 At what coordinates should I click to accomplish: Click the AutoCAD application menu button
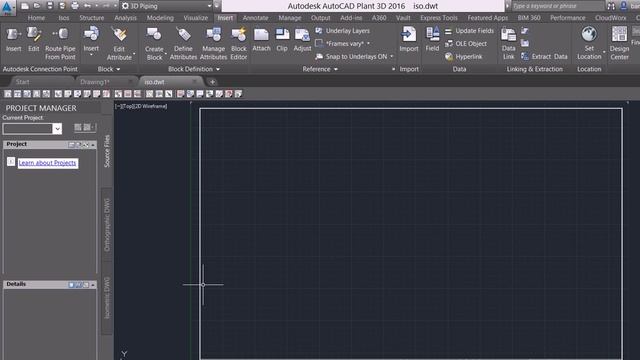click(x=7, y=7)
